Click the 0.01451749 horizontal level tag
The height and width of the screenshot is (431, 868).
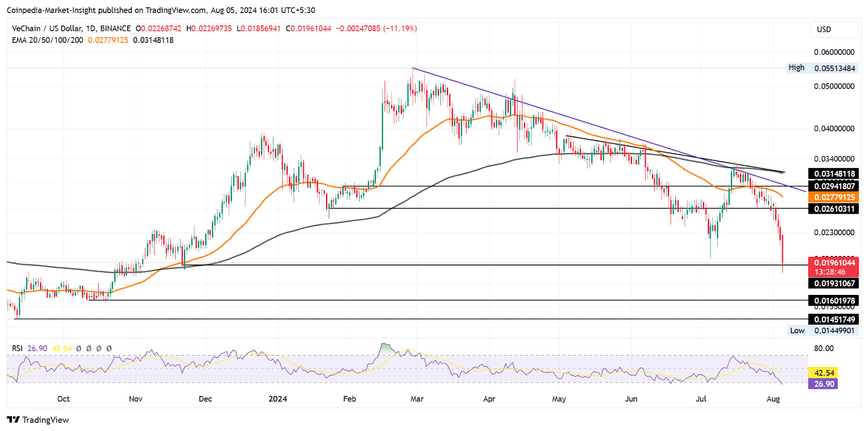point(834,319)
